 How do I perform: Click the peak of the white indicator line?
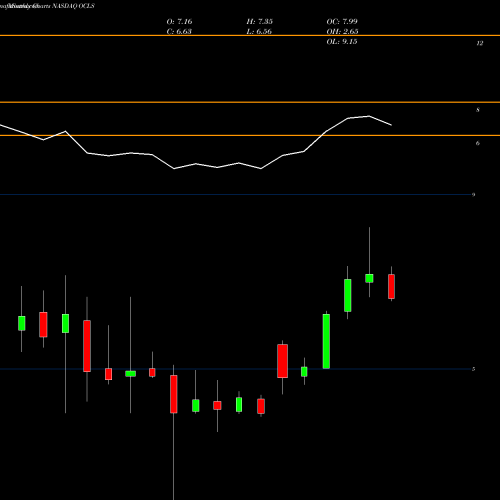point(369,116)
